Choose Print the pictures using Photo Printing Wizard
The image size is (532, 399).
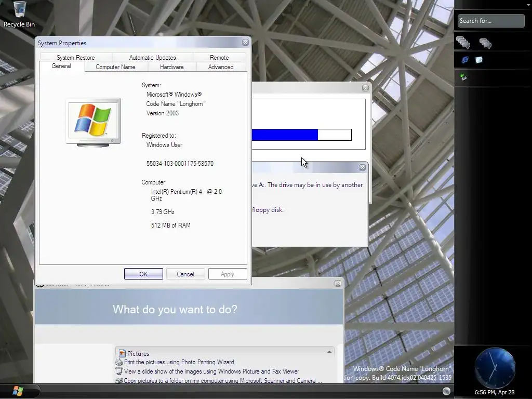coord(179,362)
